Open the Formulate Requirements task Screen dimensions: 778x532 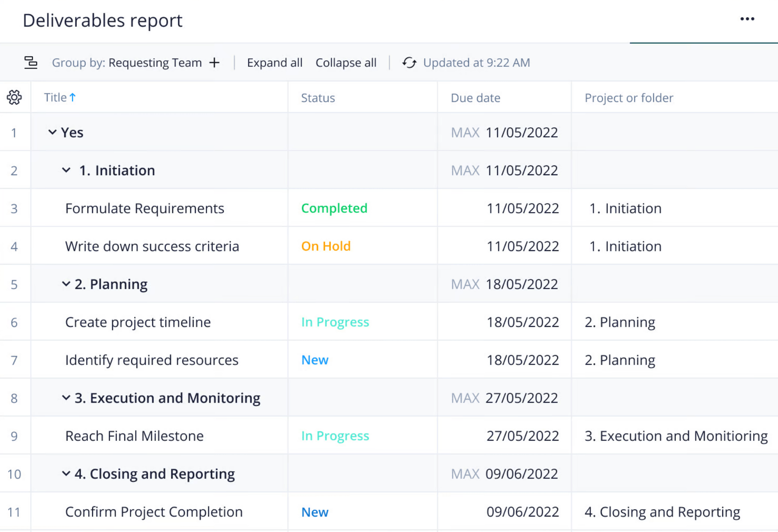(x=144, y=208)
